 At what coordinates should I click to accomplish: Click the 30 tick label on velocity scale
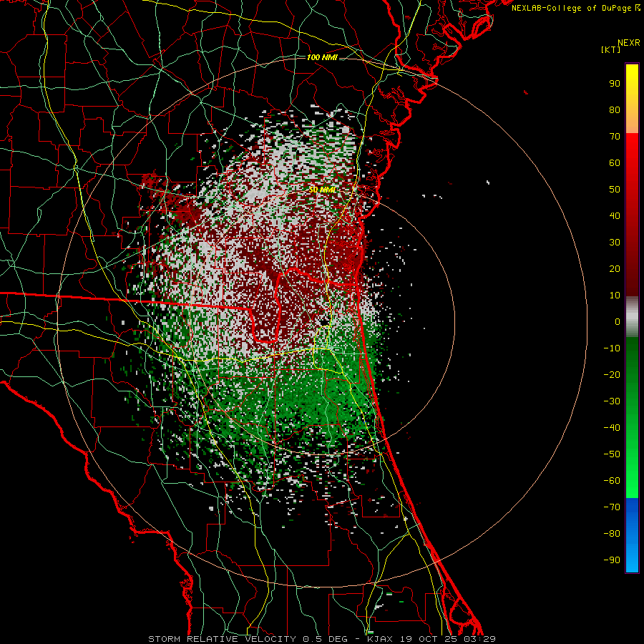click(615, 243)
